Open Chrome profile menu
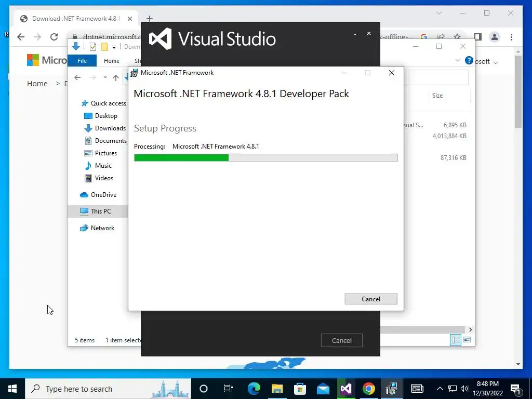Image resolution: width=532 pixels, height=399 pixels. tap(495, 37)
